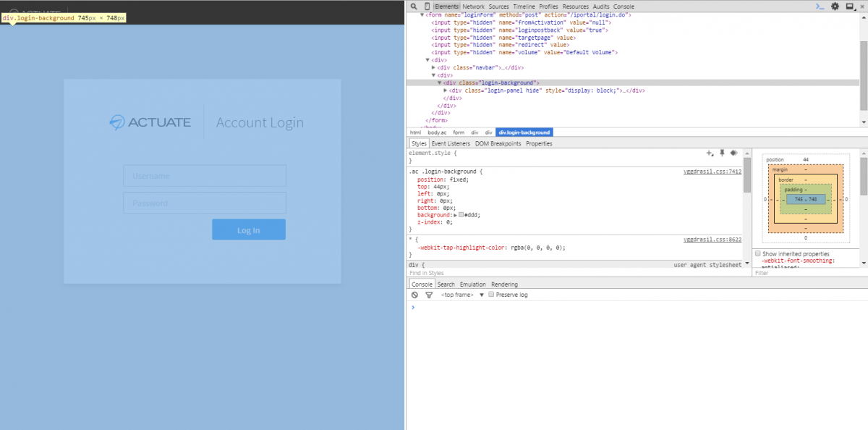868x430 pixels.
Task: Toggle device mode phone icon
Action: (427, 6)
